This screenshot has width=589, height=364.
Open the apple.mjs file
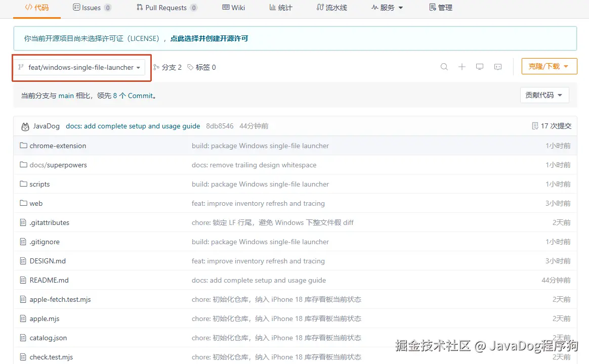(x=45, y=318)
